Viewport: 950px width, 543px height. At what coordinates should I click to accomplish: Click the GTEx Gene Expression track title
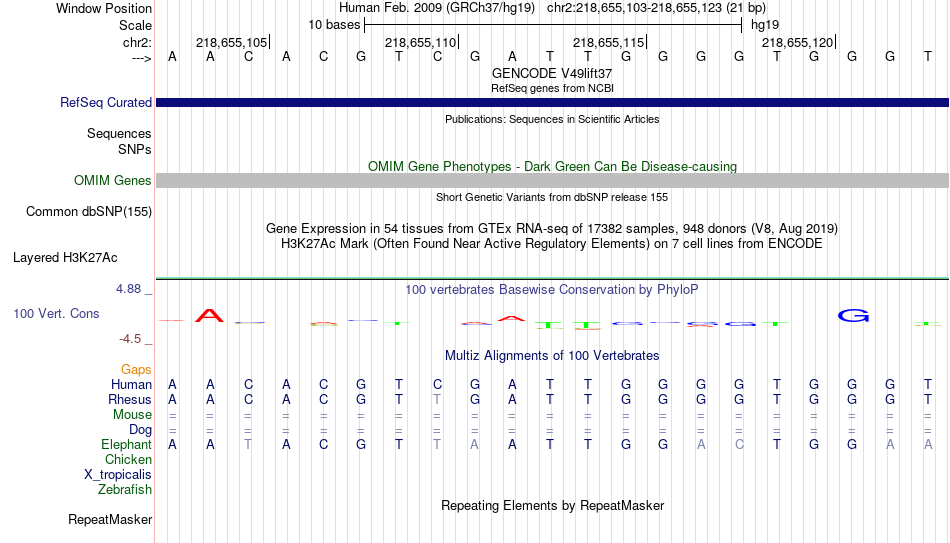(x=552, y=228)
